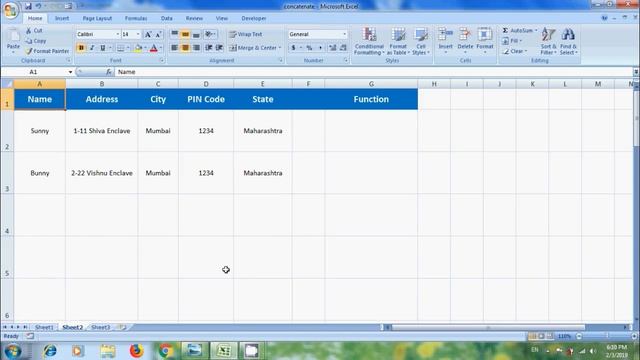Switch to the Sheet3 worksheet tab
The height and width of the screenshot is (360, 640).
[x=100, y=327]
